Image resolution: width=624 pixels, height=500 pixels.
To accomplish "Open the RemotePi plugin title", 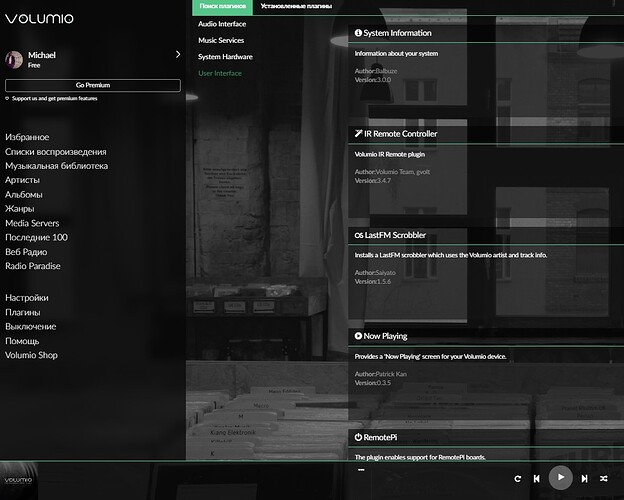I will tap(380, 438).
